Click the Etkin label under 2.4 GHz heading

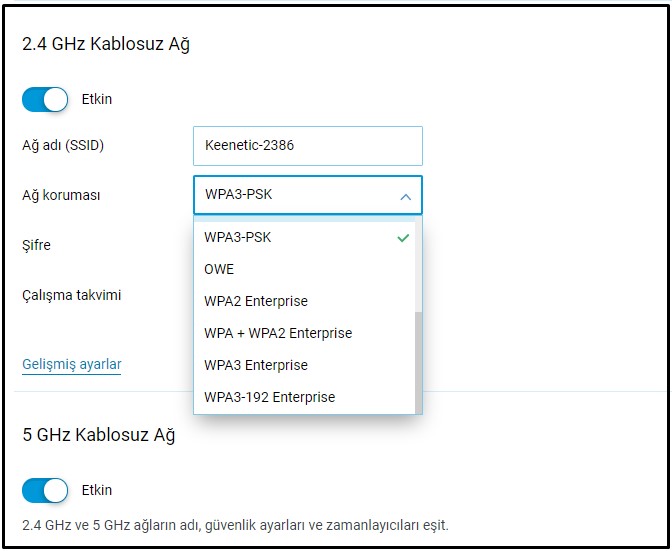97,100
